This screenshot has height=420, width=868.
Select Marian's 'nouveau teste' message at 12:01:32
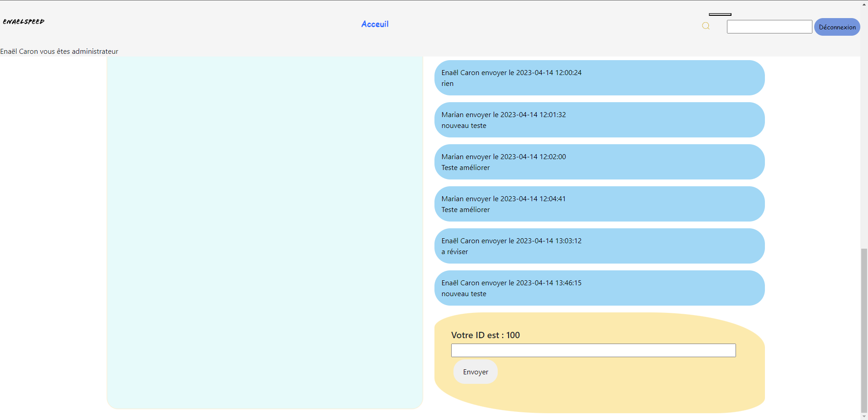point(599,119)
